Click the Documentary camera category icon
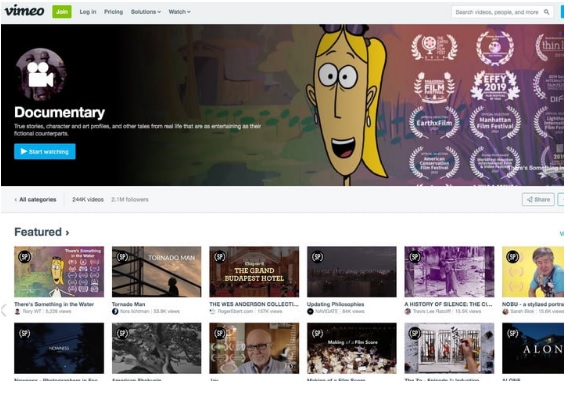This screenshot has height=393, width=565. point(40,75)
